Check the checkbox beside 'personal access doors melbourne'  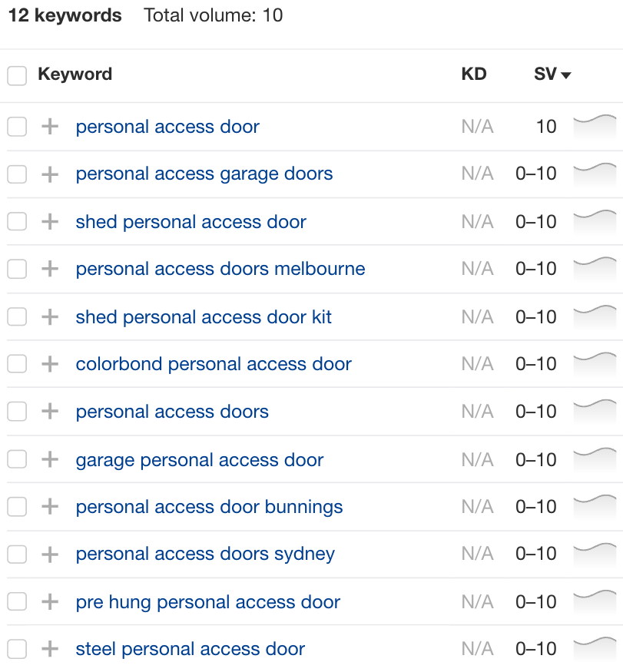[x=16, y=269]
